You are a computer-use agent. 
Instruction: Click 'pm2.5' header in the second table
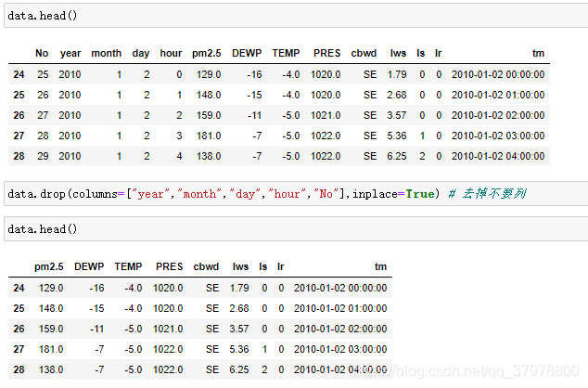coord(49,266)
